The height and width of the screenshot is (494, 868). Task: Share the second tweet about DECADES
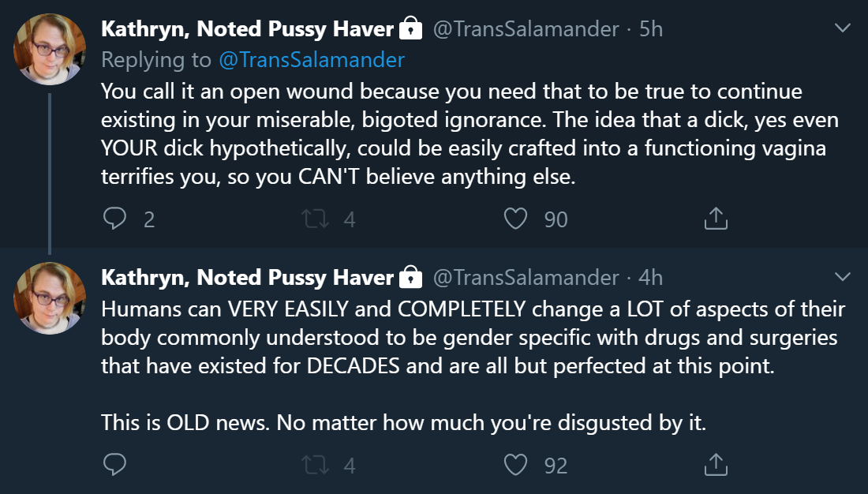[715, 465]
